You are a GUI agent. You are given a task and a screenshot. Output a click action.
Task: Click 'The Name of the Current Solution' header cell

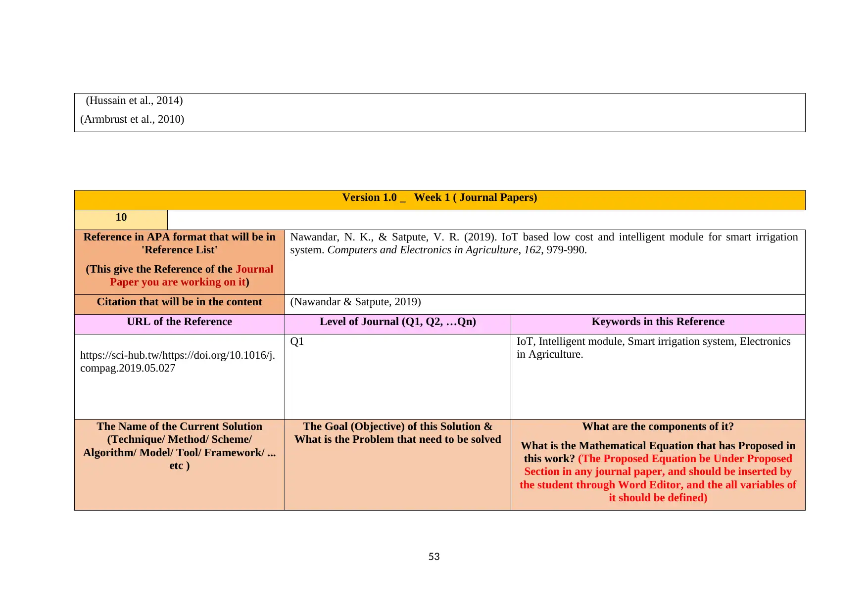(180, 465)
